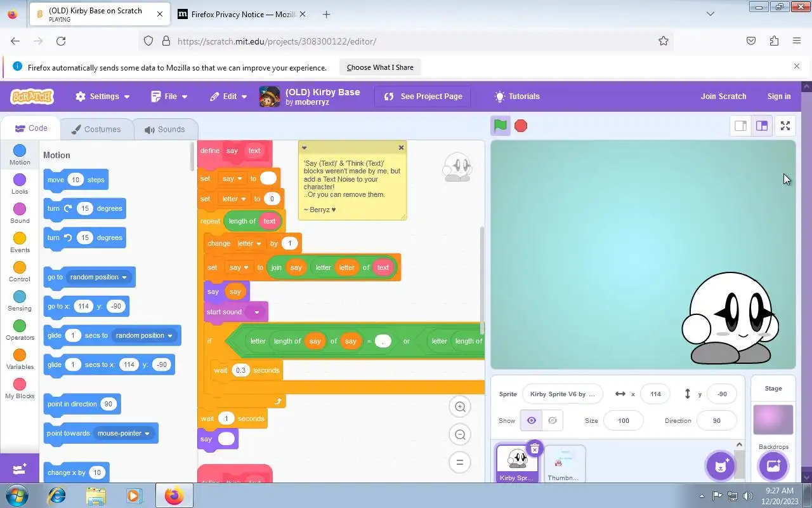This screenshot has width=812, height=508.
Task: Click the taskbar clock showing 9:27 AM
Action: [780, 495]
